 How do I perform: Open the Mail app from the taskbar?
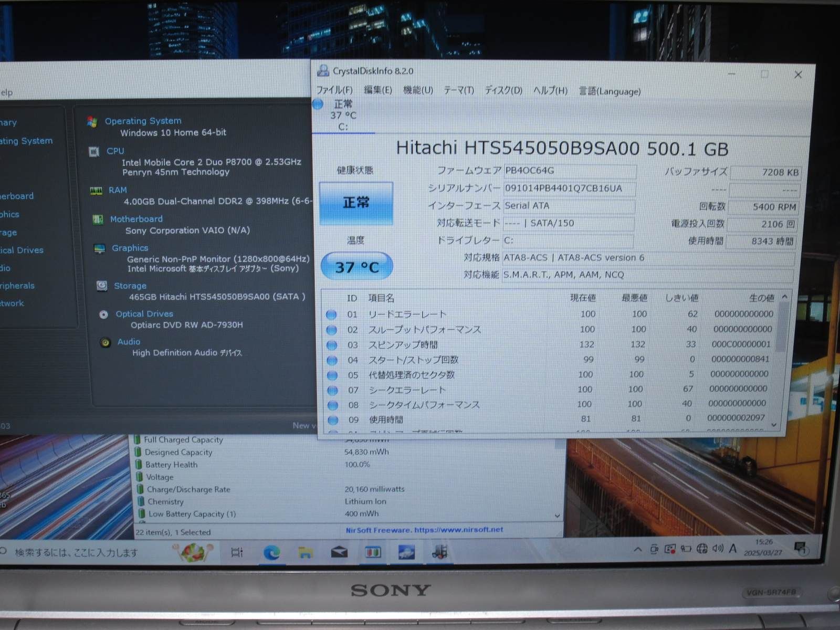coord(339,552)
